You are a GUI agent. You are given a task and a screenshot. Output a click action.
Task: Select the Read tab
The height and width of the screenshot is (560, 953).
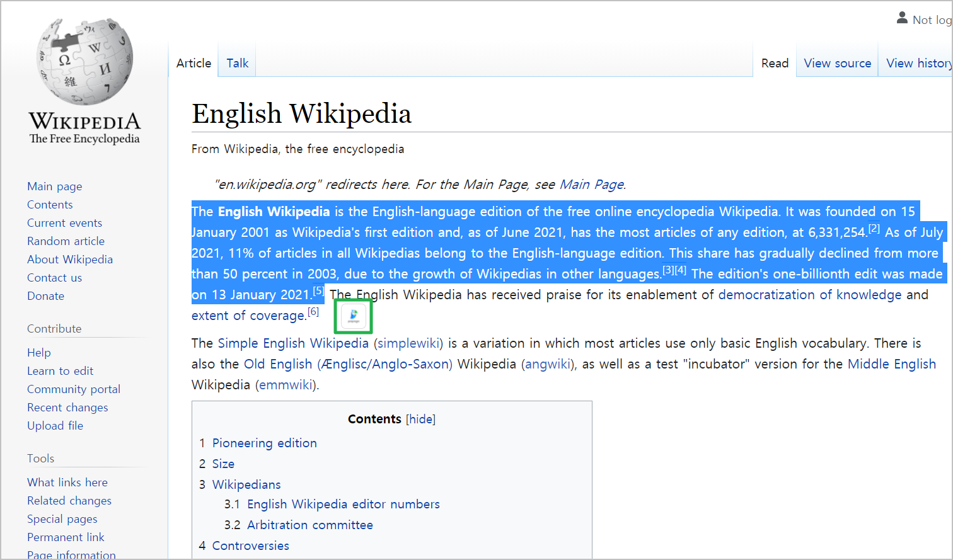(775, 63)
